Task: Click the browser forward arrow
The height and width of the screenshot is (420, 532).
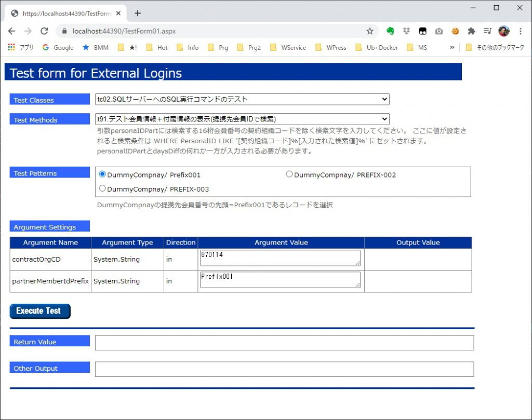Action: coord(28,31)
